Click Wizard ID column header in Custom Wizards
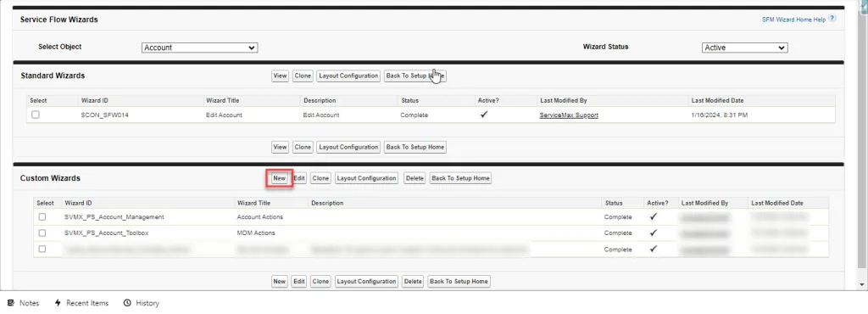This screenshot has width=868, height=314. coord(78,203)
